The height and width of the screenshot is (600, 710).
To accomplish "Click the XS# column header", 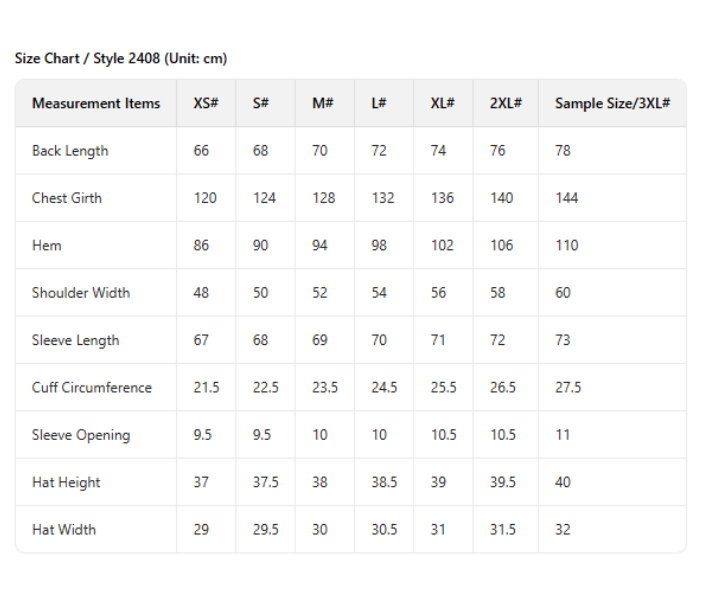I will [x=206, y=104].
